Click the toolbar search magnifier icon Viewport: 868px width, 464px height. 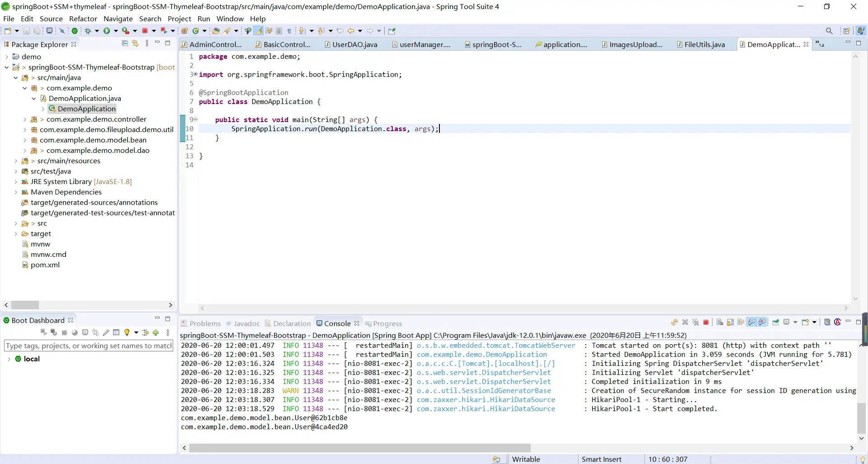pos(829,31)
